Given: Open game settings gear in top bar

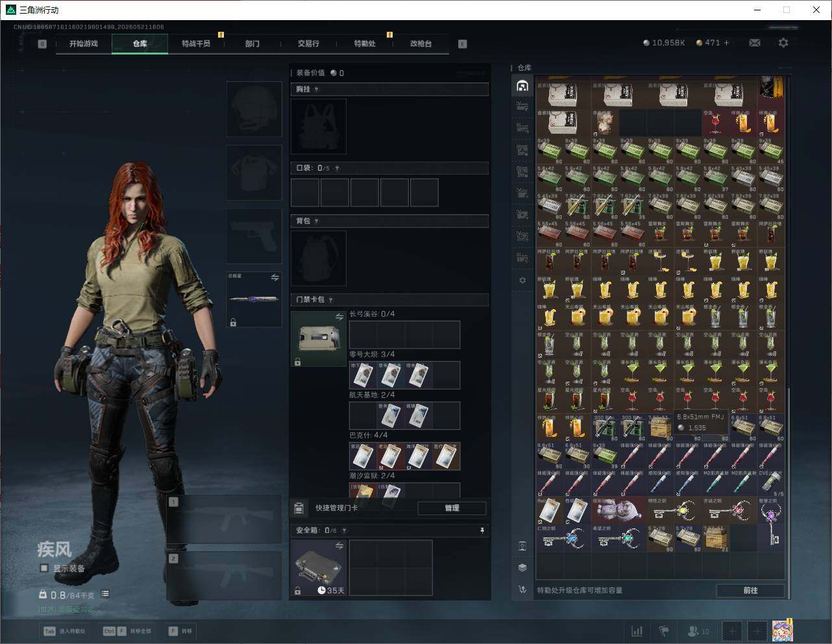Looking at the screenshot, I should (783, 43).
